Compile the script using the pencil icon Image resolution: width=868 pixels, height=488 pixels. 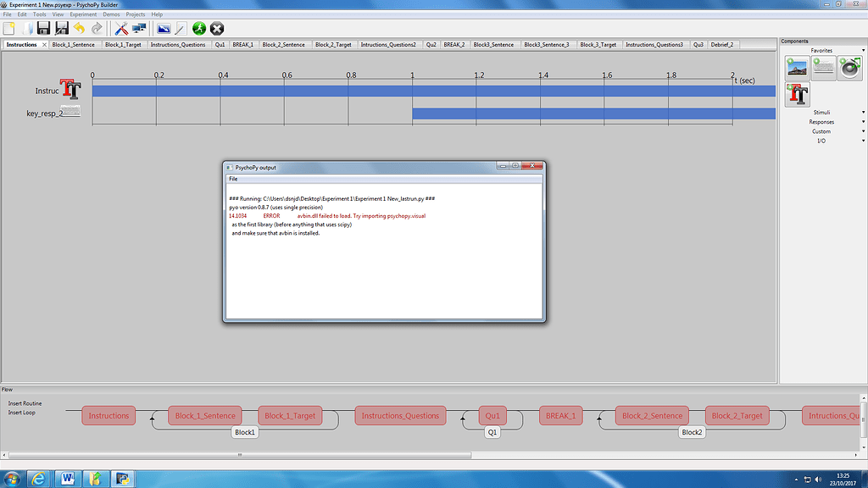[x=180, y=28]
